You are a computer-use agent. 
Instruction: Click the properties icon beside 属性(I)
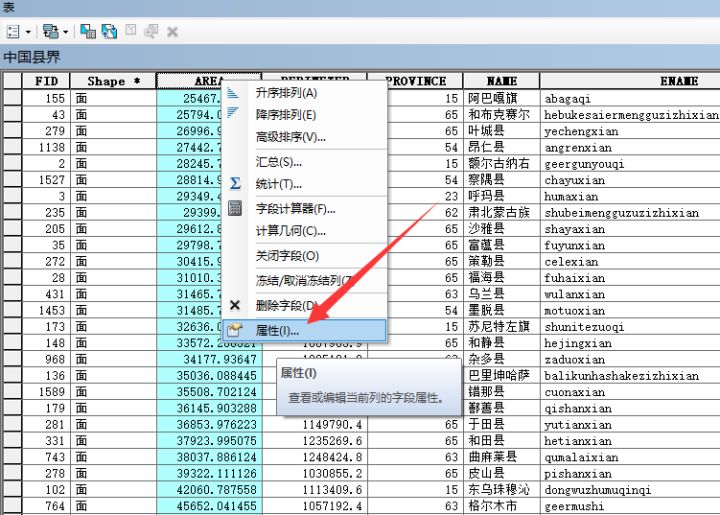235,330
